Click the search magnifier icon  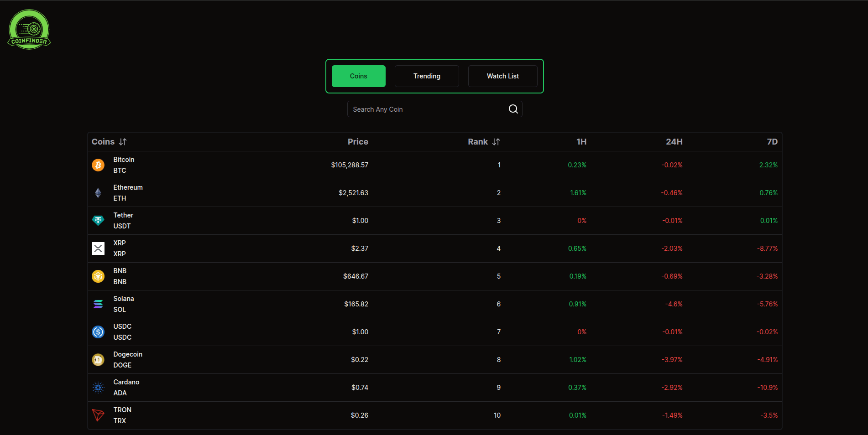[x=513, y=109]
